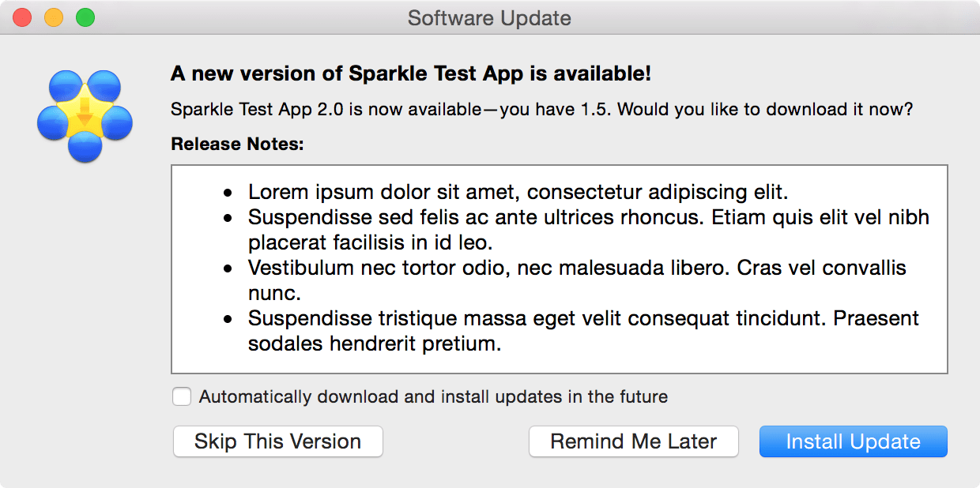Image resolution: width=980 pixels, height=488 pixels.
Task: Click the yellow arrow in the app icon
Action: coord(85,113)
